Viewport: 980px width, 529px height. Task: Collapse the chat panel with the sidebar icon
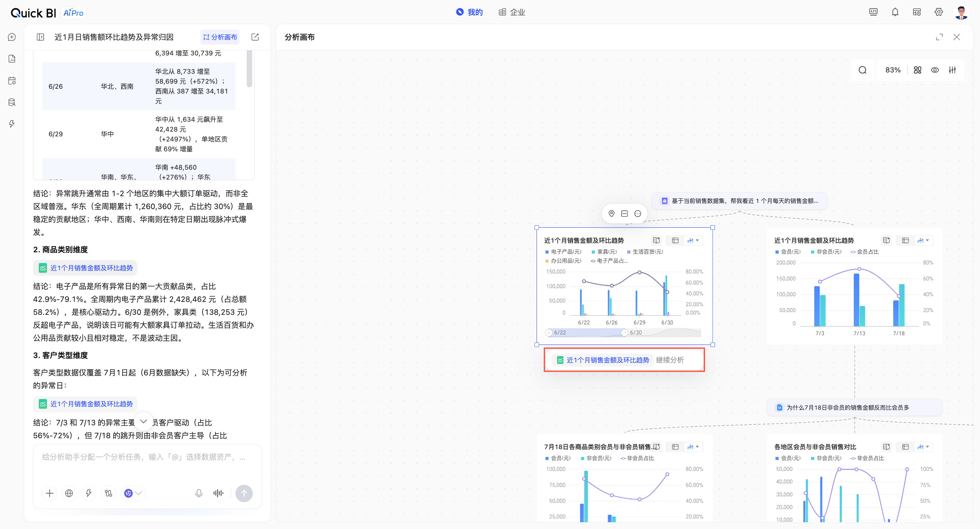40,37
